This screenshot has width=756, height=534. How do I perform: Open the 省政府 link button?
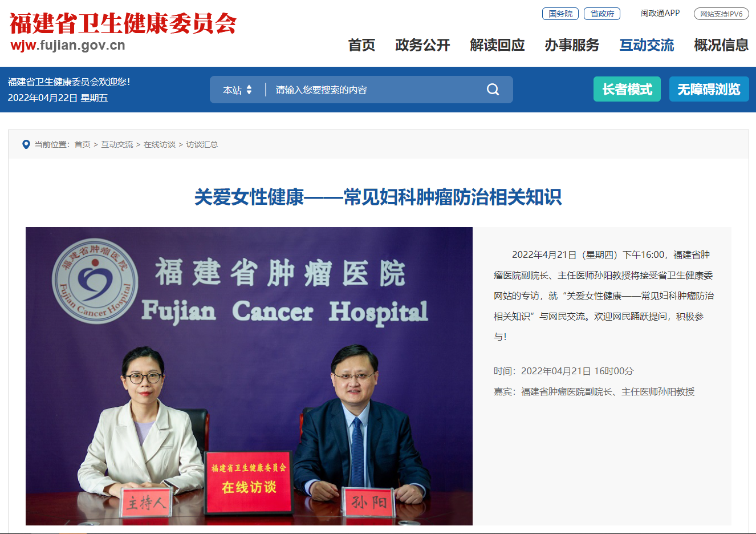[x=602, y=14]
